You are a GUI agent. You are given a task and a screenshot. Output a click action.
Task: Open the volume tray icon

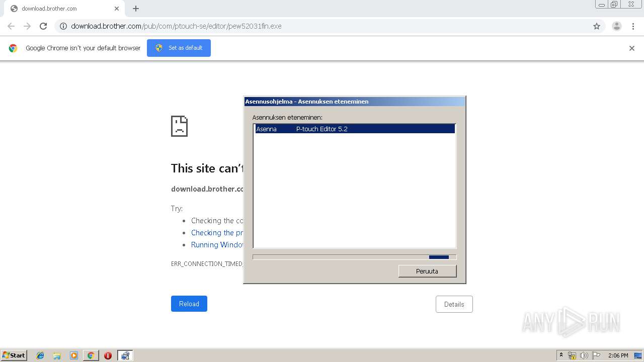pos(584,355)
